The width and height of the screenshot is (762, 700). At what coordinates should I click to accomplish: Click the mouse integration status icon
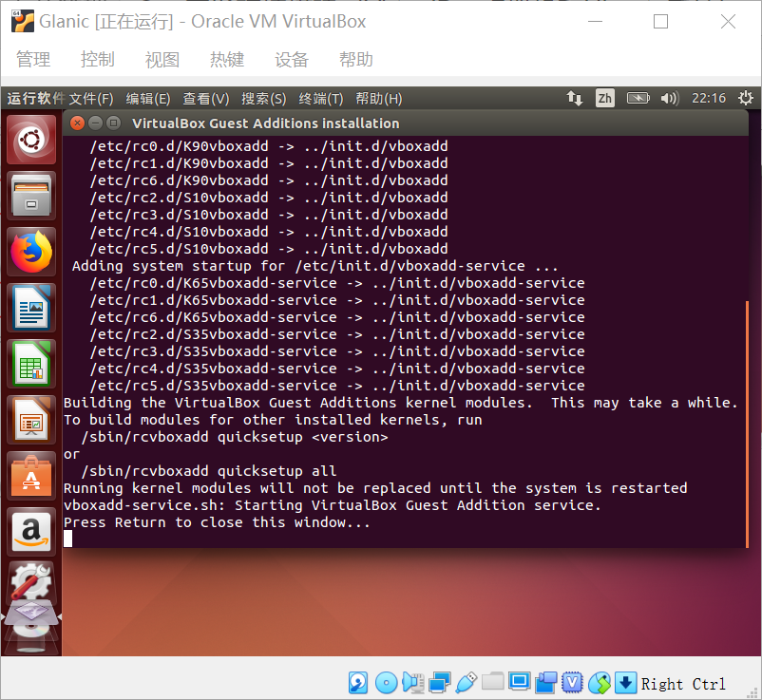[x=600, y=683]
